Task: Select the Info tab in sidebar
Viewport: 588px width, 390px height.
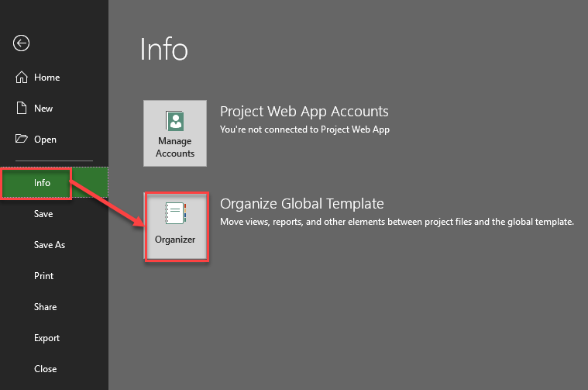Action: pos(42,183)
